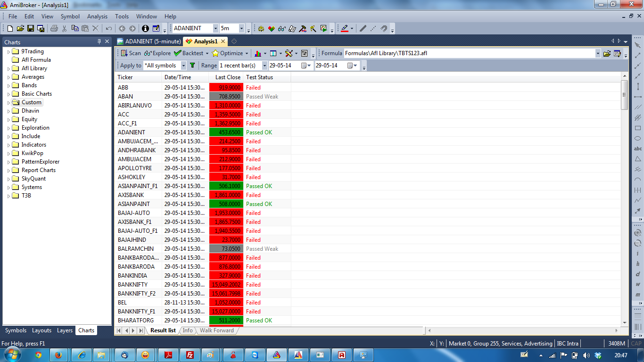Select the triangle drawing tool
Screen dimensions: 644x362
[x=638, y=159]
